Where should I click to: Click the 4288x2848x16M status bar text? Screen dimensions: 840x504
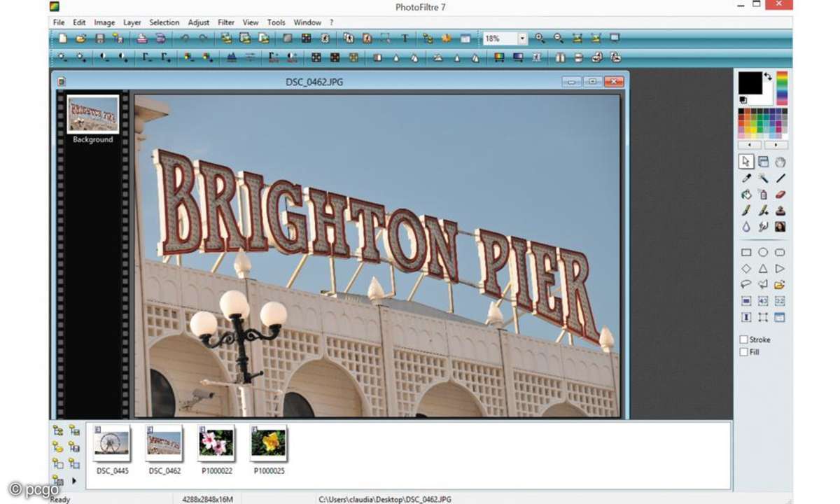click(x=207, y=499)
